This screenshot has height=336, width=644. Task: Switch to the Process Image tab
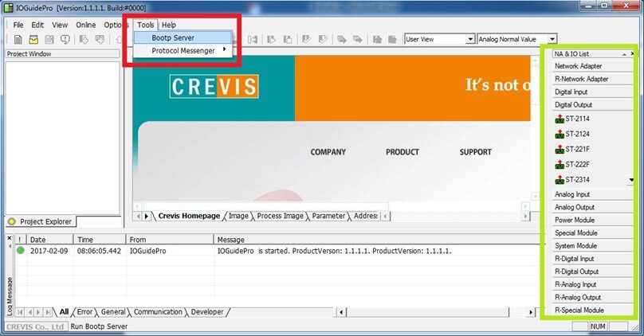(280, 216)
